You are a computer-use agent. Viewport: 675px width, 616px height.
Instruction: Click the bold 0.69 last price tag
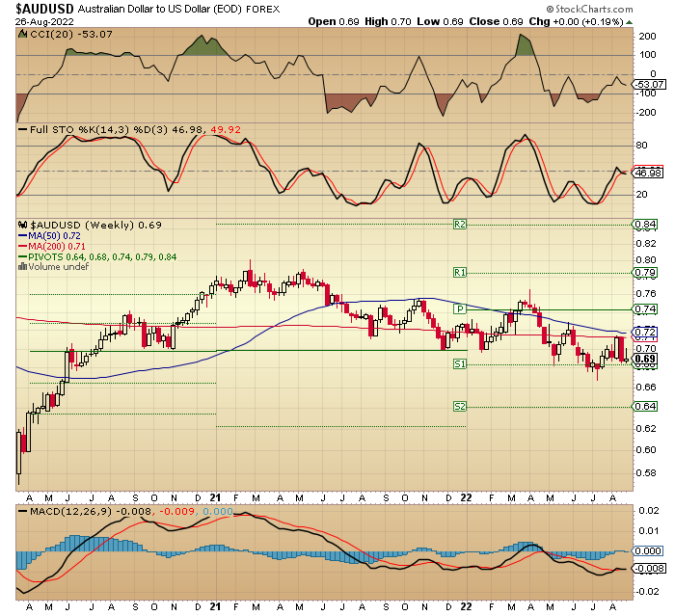point(644,359)
